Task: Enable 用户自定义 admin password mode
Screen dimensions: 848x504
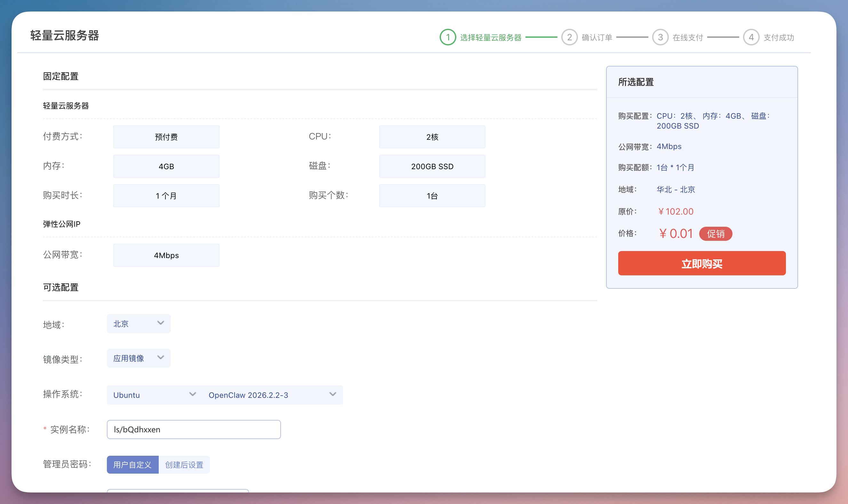Action: point(132,465)
